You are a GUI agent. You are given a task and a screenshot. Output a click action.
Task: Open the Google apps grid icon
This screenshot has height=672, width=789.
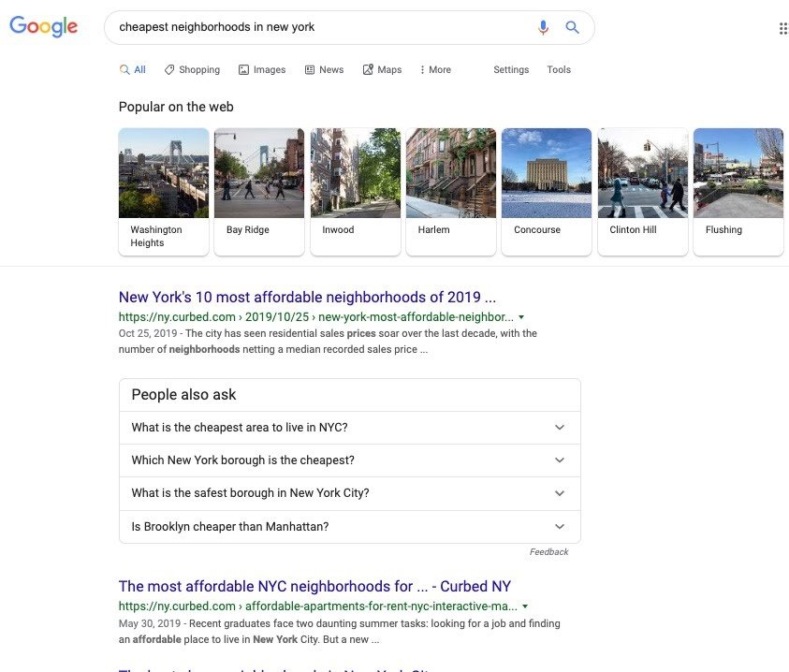[783, 28]
